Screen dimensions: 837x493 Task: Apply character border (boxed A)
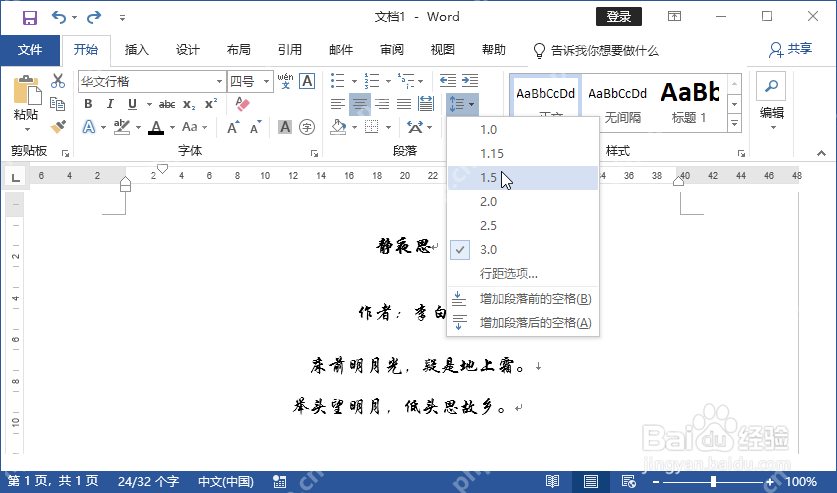coord(307,81)
